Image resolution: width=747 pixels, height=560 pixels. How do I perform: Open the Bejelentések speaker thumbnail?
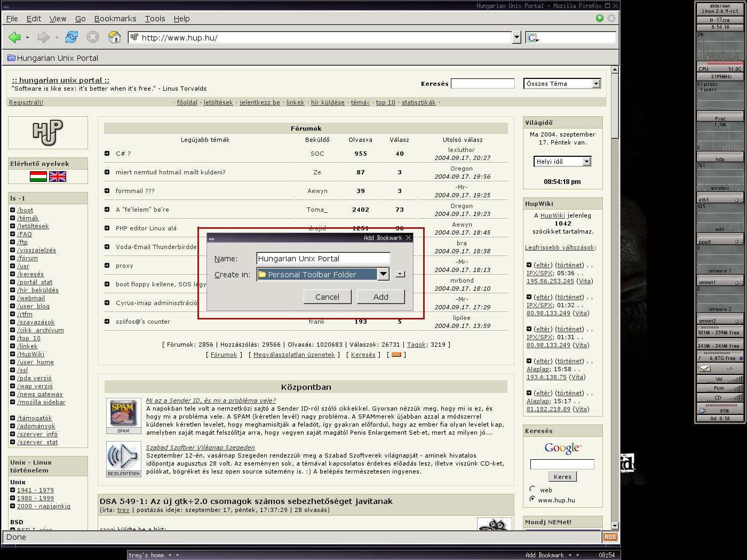click(123, 459)
